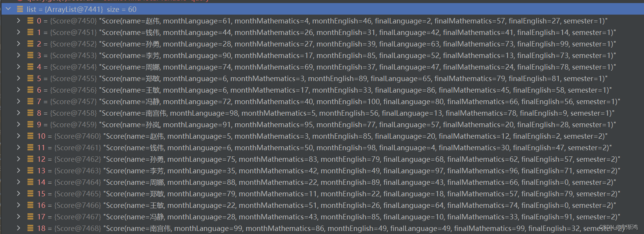Expand element 4 Score@7454
This screenshot has height=234, width=644.
coord(18,67)
